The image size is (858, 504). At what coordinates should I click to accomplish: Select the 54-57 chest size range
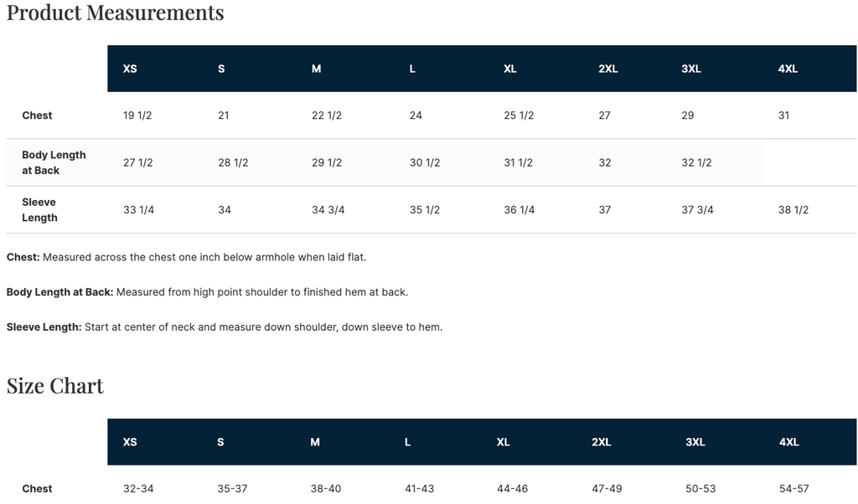pyautogui.click(x=793, y=489)
